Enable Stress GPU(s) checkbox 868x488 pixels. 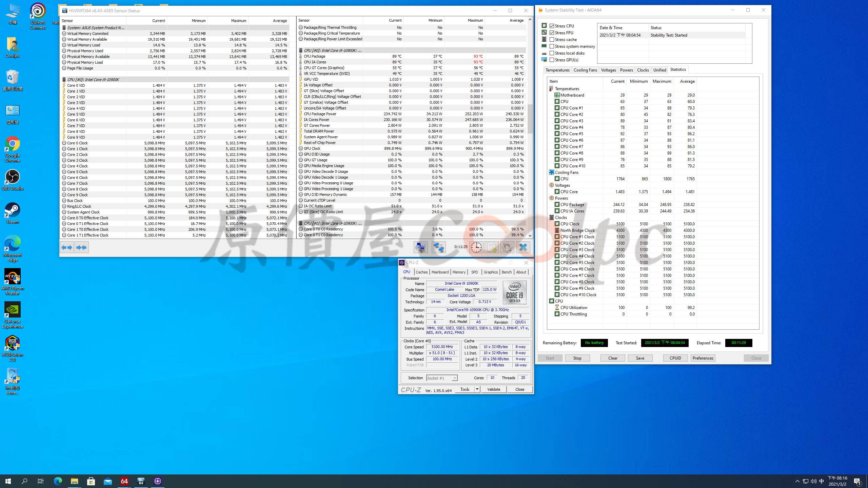tap(552, 60)
